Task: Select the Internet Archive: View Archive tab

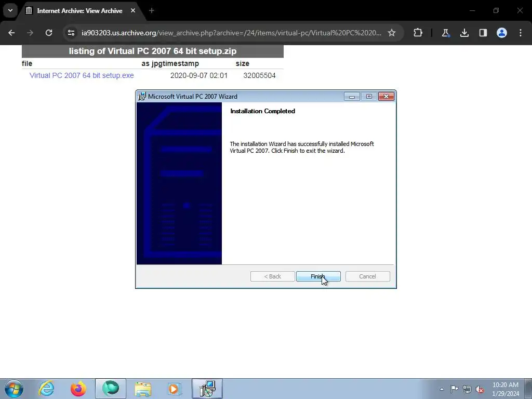Action: (79, 11)
